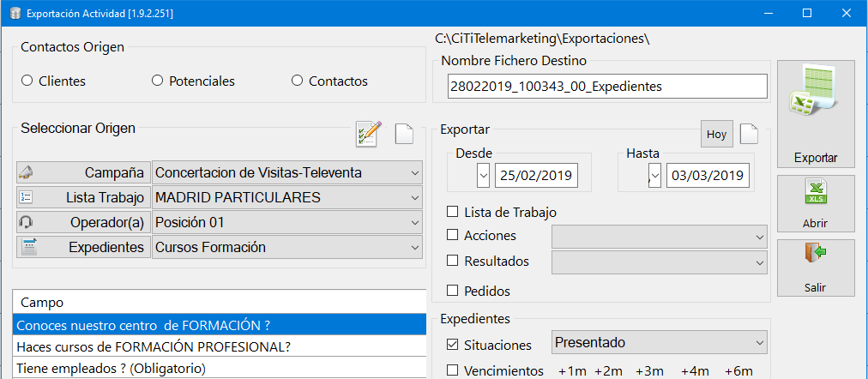Open the Desde date picker arrow

coord(483,176)
